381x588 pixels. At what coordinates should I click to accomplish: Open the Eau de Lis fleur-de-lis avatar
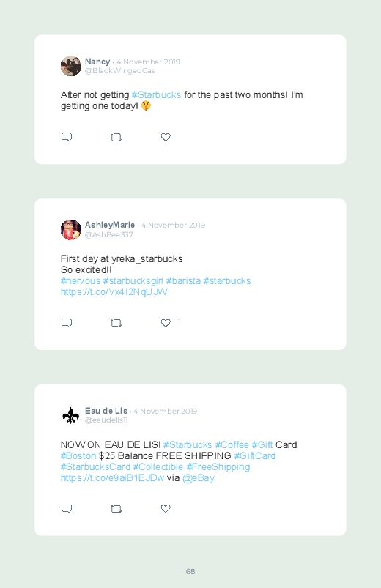pyautogui.click(x=71, y=415)
